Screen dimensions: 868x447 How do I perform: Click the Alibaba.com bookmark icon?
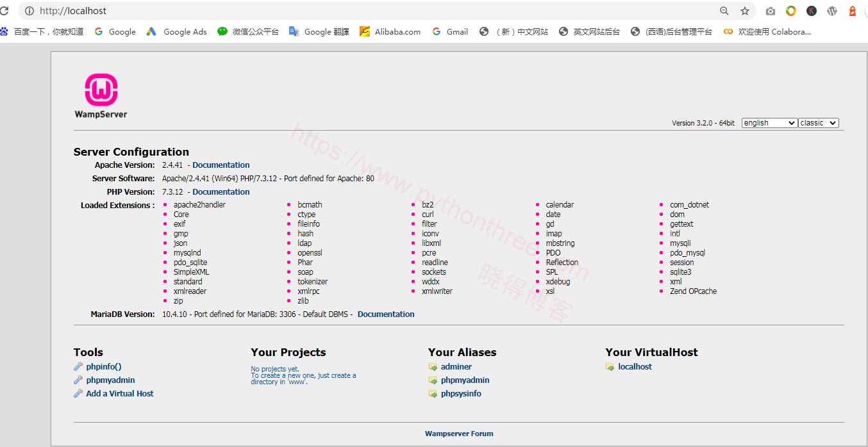click(x=365, y=31)
